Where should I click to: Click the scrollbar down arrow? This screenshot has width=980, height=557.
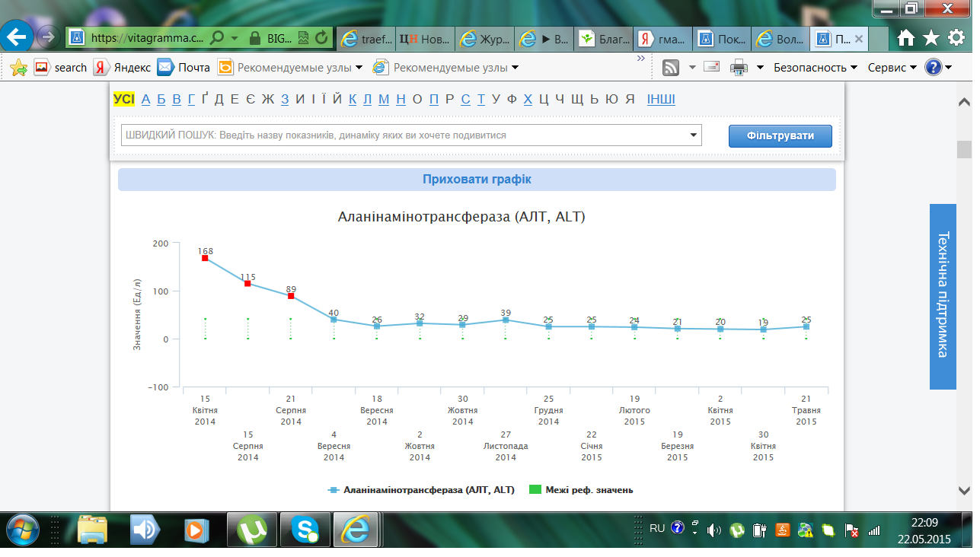964,490
